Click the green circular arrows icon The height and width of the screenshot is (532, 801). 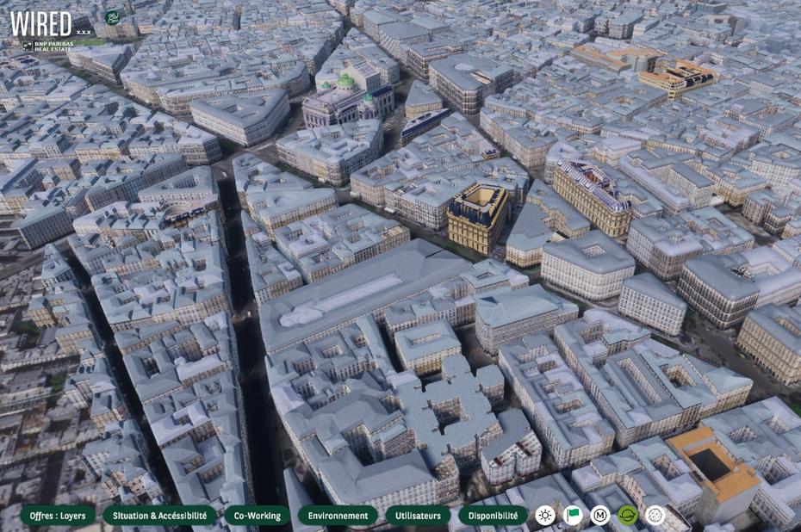coord(628,516)
